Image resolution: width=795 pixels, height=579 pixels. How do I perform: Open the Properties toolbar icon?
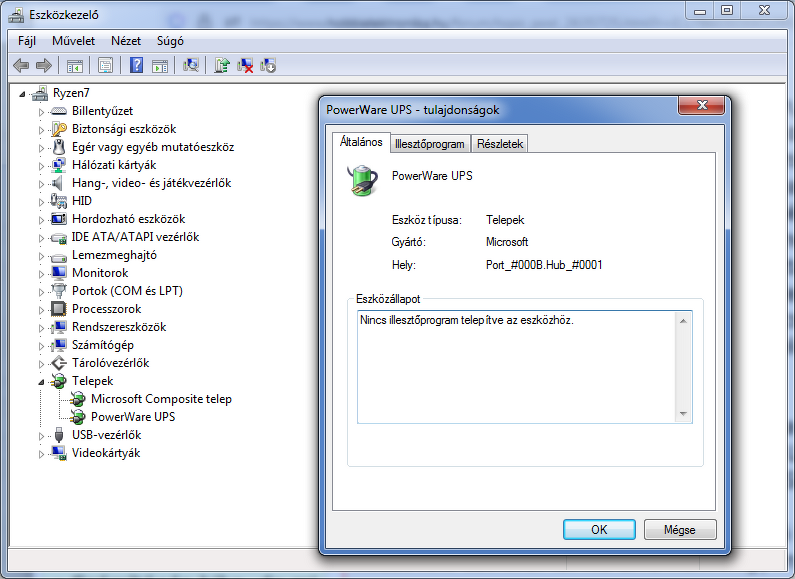tap(105, 65)
